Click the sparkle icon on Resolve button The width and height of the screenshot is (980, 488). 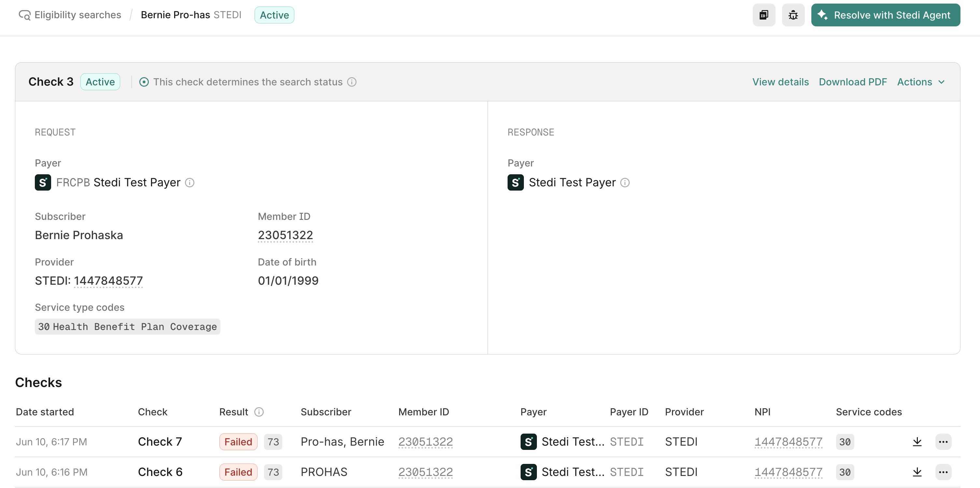coord(822,15)
